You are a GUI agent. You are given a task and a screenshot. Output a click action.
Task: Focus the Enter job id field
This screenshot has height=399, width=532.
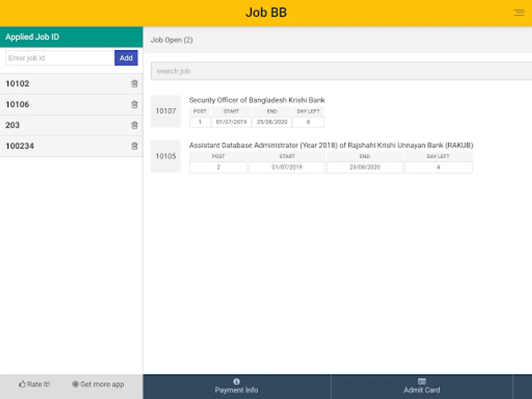pyautogui.click(x=60, y=58)
